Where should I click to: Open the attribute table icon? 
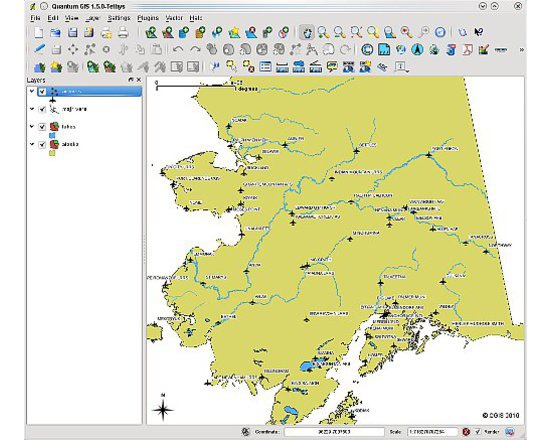coord(266,67)
